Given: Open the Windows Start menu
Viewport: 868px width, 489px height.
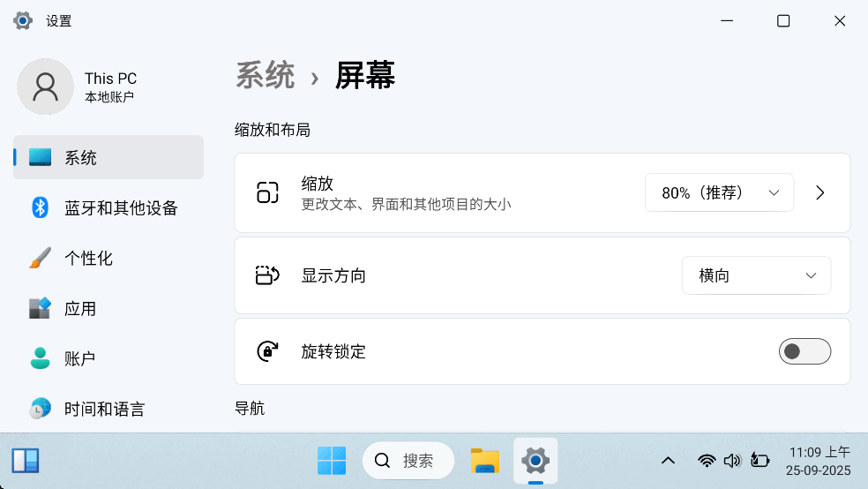Looking at the screenshot, I should [332, 461].
